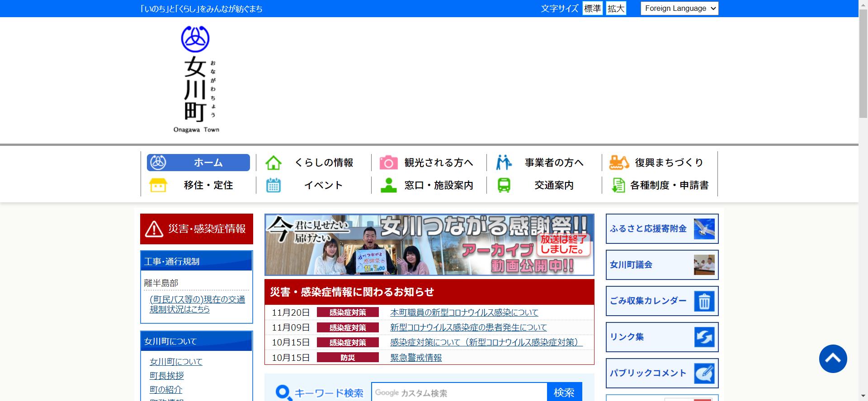Click the ホーム navigation label
Screen dimensions: 868x401
208,163
